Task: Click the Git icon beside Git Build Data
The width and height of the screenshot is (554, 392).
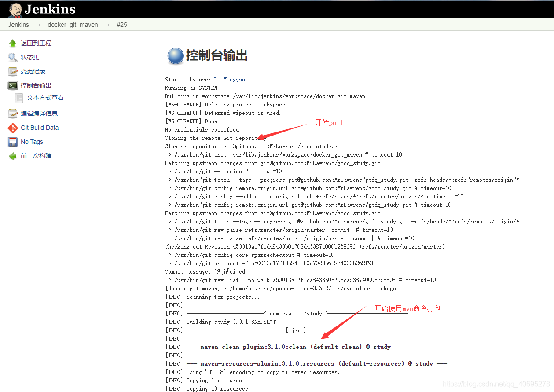Action: (13, 128)
